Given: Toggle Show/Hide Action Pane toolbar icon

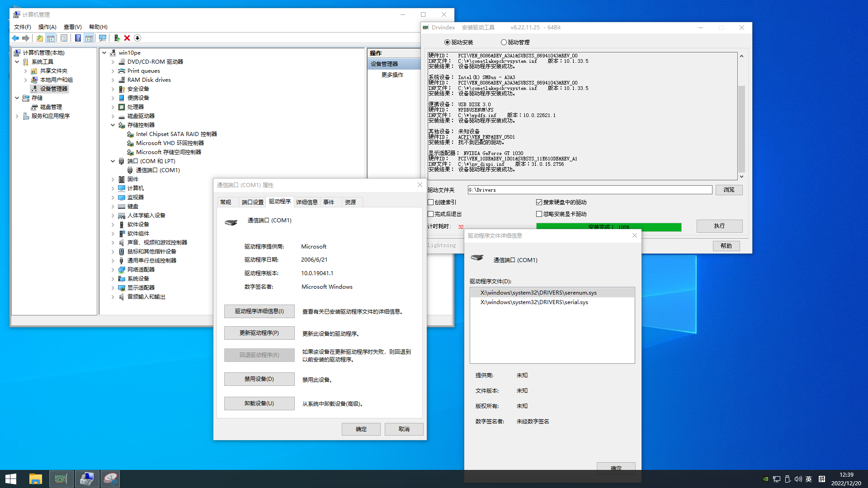Looking at the screenshot, I should 89,38.
